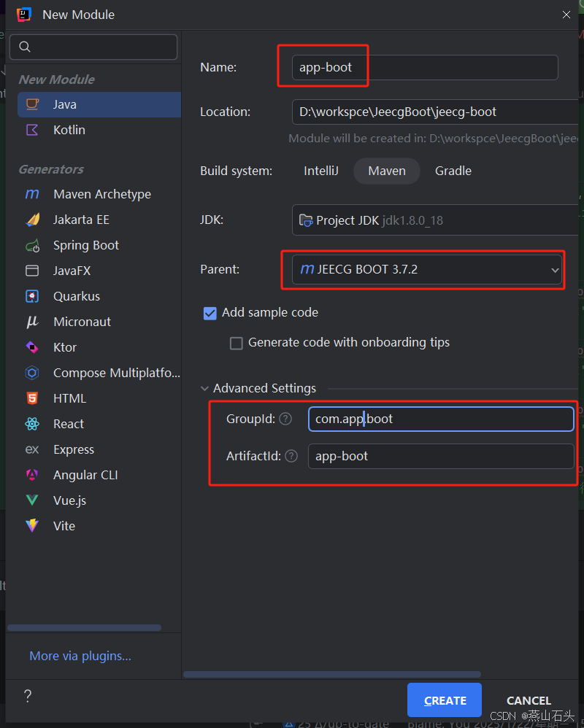Screen dimensions: 584x728
Task: Click the ArtifactId help question icon
Action: (x=291, y=457)
